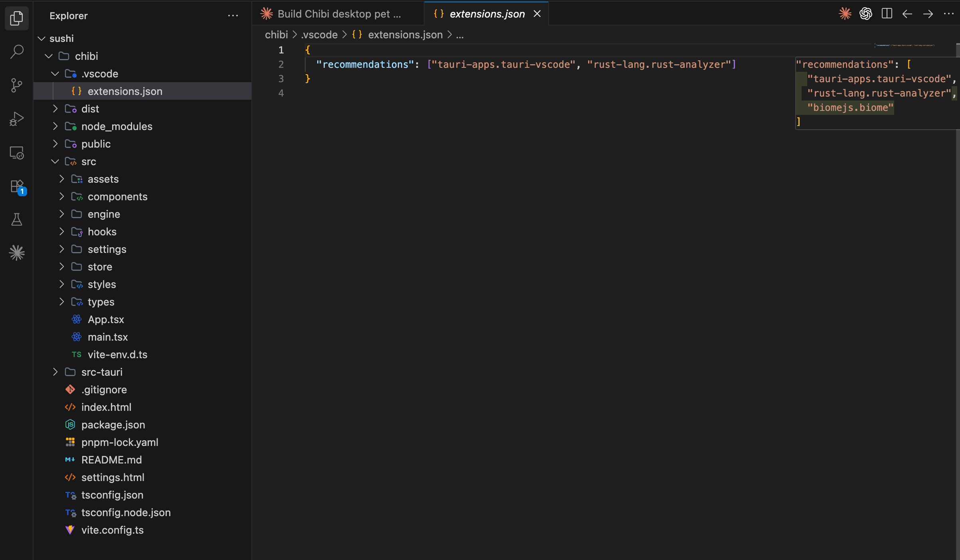Click the ChatGPT icon in editor toolbar

tap(865, 14)
